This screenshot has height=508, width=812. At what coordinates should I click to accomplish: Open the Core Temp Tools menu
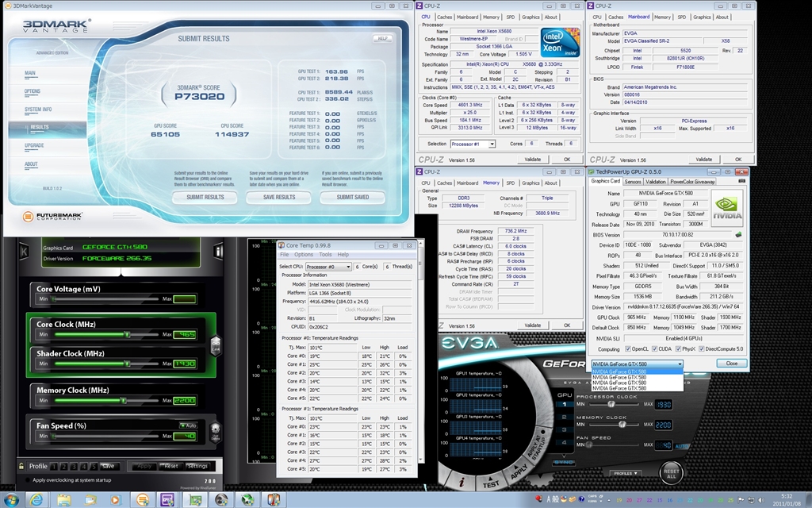[325, 255]
